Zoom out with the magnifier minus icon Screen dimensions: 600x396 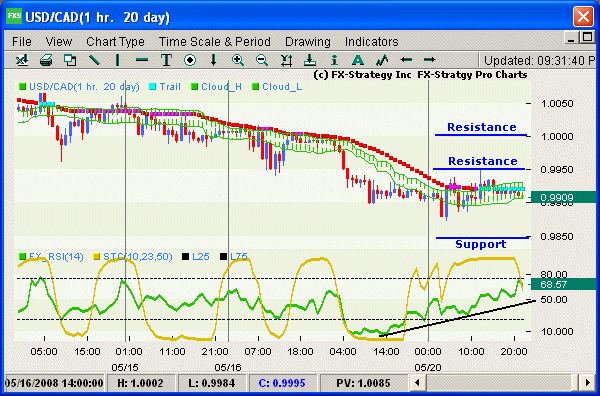tap(262, 60)
